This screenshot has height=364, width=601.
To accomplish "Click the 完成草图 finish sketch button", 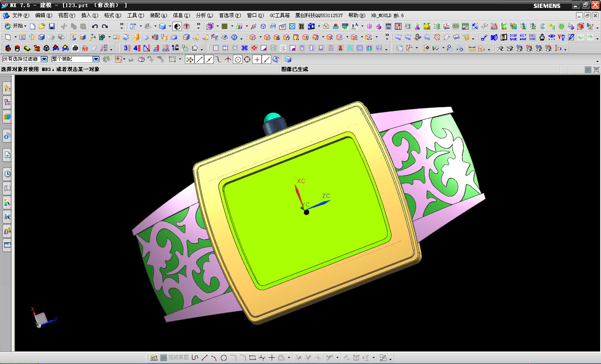I will coord(174,358).
